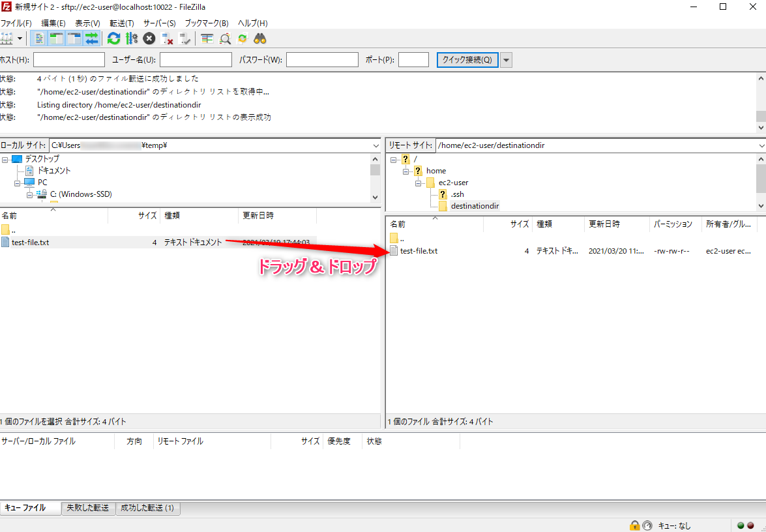Image resolution: width=766 pixels, height=532 pixels.
Task: Switch to 成功した転送 (1) tab
Action: click(147, 508)
